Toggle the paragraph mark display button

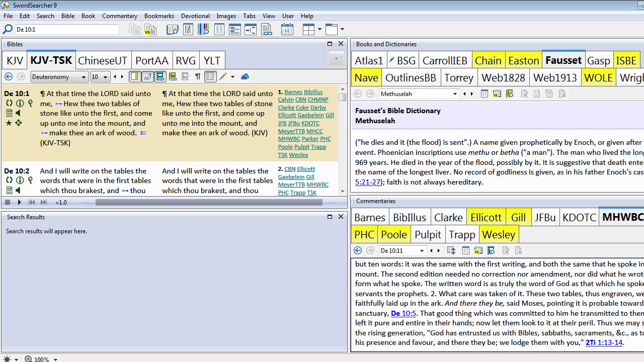click(x=198, y=77)
